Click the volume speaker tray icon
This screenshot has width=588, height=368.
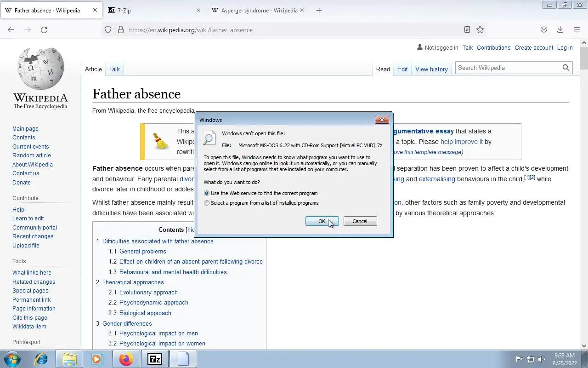click(x=542, y=359)
